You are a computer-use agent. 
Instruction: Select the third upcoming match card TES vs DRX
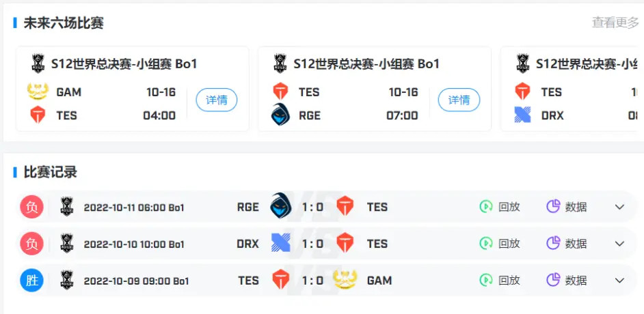click(x=574, y=89)
